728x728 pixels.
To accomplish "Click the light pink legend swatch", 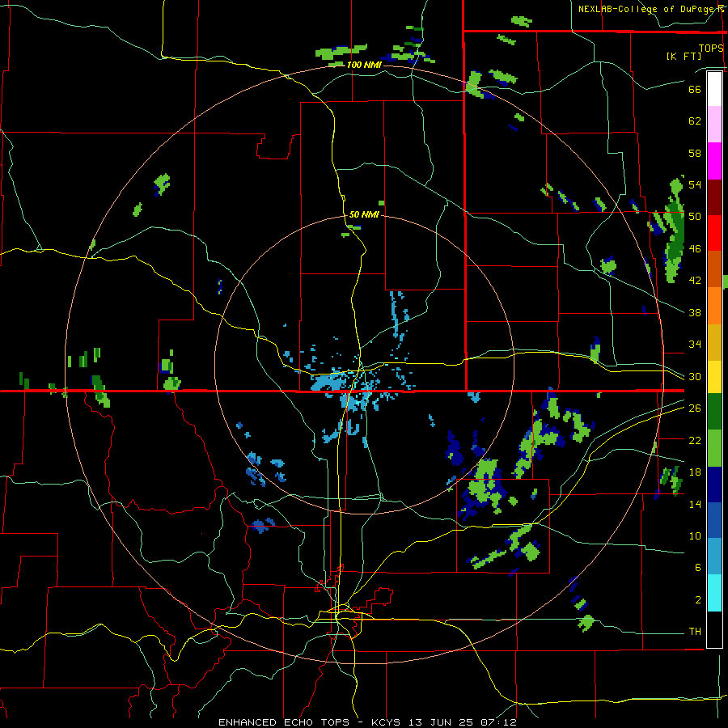I will tap(714, 125).
